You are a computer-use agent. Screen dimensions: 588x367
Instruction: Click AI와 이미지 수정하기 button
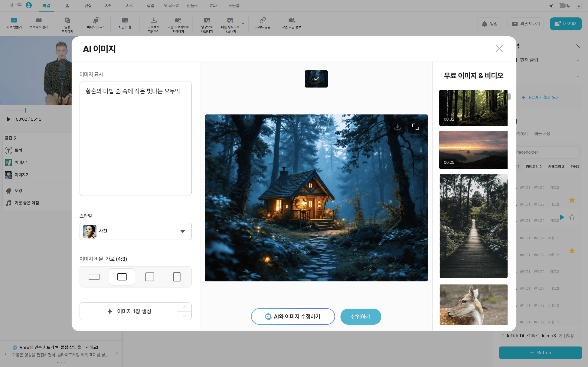[293, 317]
